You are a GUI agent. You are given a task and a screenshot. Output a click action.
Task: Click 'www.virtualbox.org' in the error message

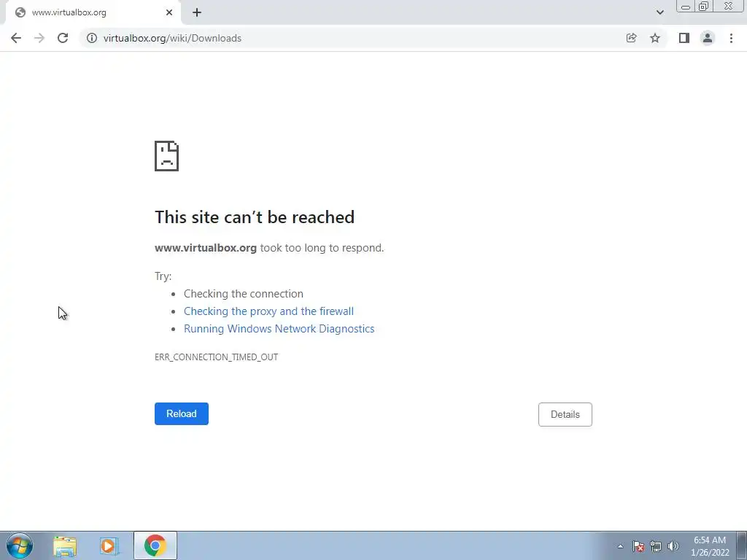pyautogui.click(x=206, y=248)
